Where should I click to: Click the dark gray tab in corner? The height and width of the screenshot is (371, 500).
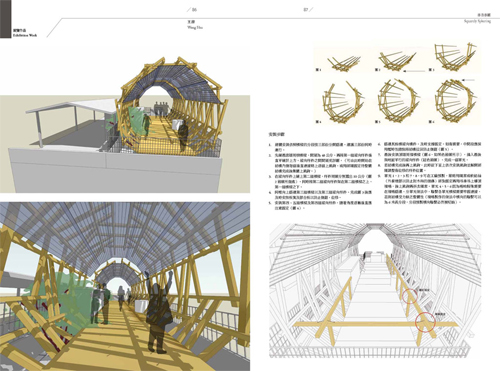(6, 19)
